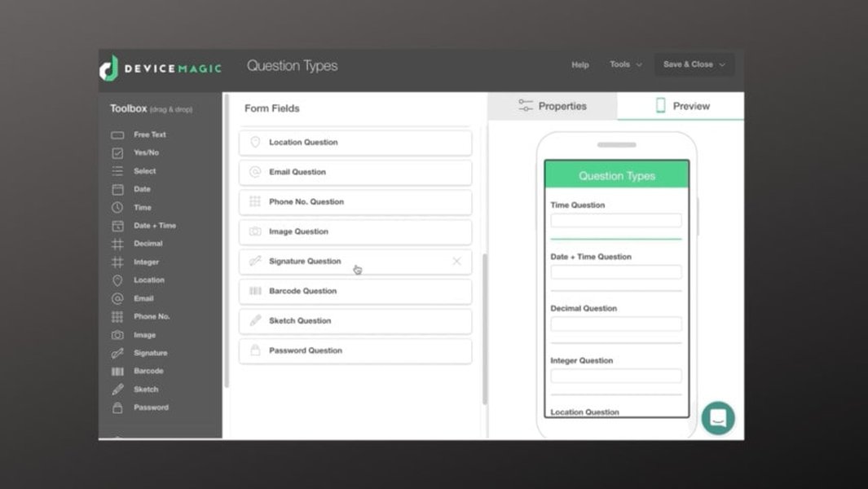Open the Tools dropdown menu
868x489 pixels.
click(x=626, y=64)
